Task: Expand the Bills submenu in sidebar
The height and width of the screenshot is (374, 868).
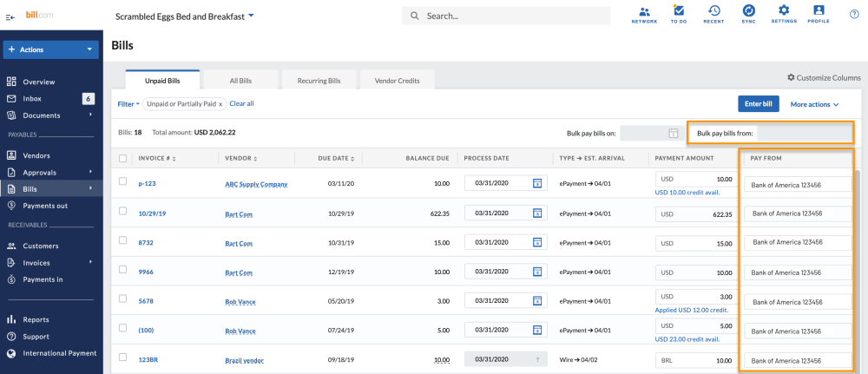Action: click(91, 188)
